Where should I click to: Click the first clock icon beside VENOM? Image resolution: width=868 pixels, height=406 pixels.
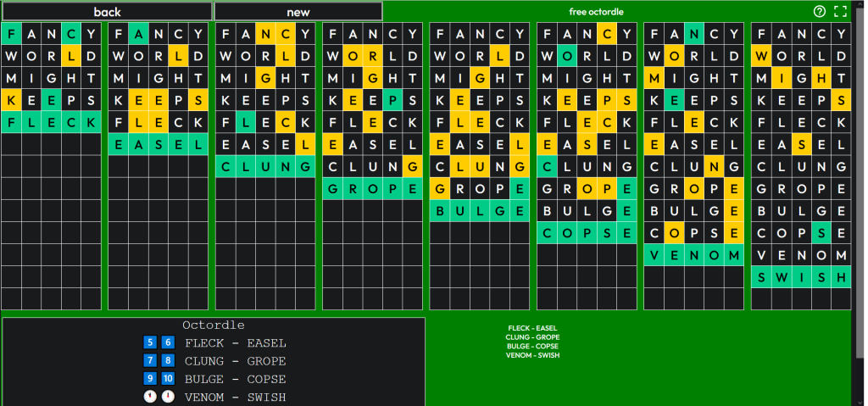[151, 397]
